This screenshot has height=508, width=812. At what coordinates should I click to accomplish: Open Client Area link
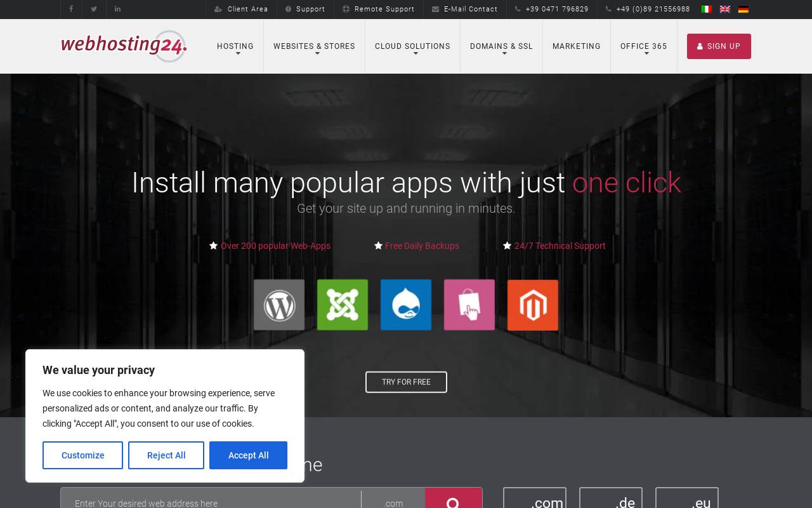tap(241, 9)
